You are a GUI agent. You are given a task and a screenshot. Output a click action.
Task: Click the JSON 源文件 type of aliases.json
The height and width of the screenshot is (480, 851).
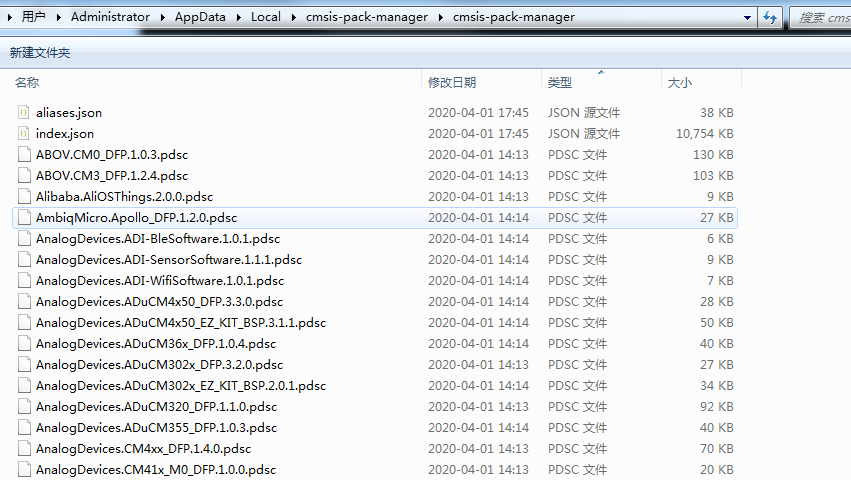[584, 112]
